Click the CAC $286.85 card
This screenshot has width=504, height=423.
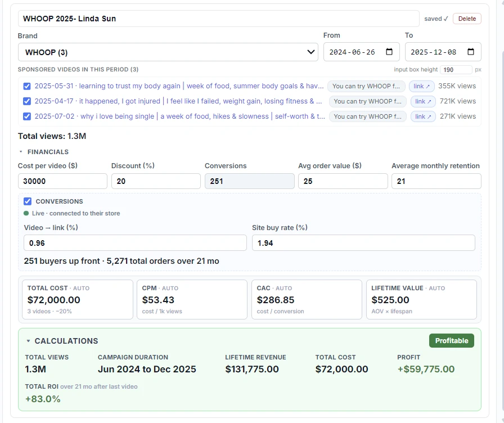coord(307,300)
